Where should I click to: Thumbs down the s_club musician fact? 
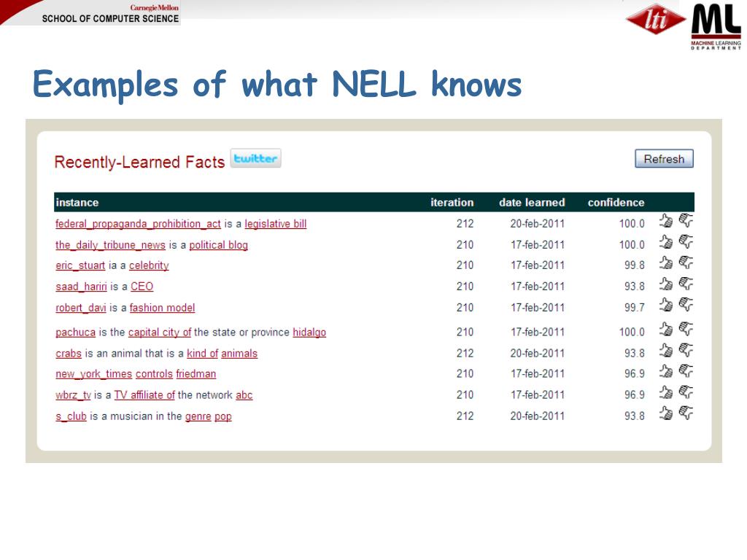pyautogui.click(x=686, y=413)
